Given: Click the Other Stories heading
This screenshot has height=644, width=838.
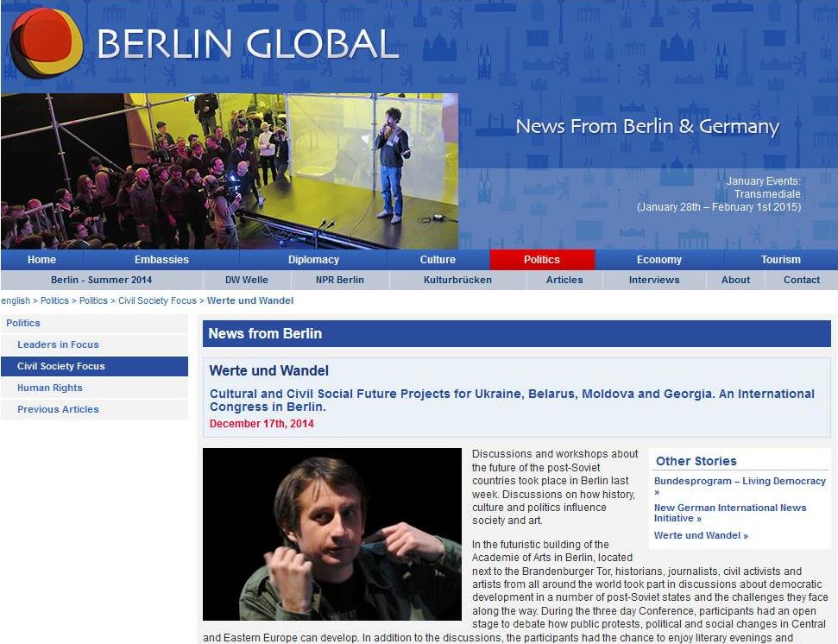Looking at the screenshot, I should [x=696, y=461].
